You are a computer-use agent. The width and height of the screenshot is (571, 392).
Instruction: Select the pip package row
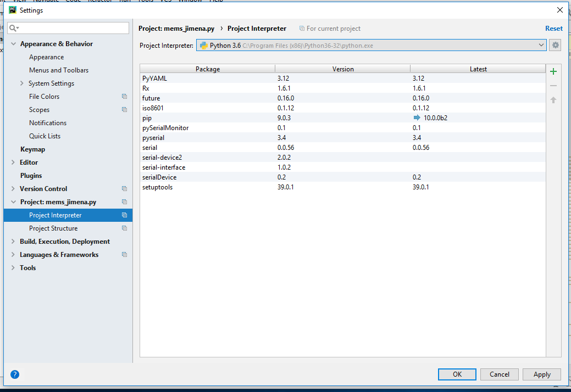(x=343, y=117)
